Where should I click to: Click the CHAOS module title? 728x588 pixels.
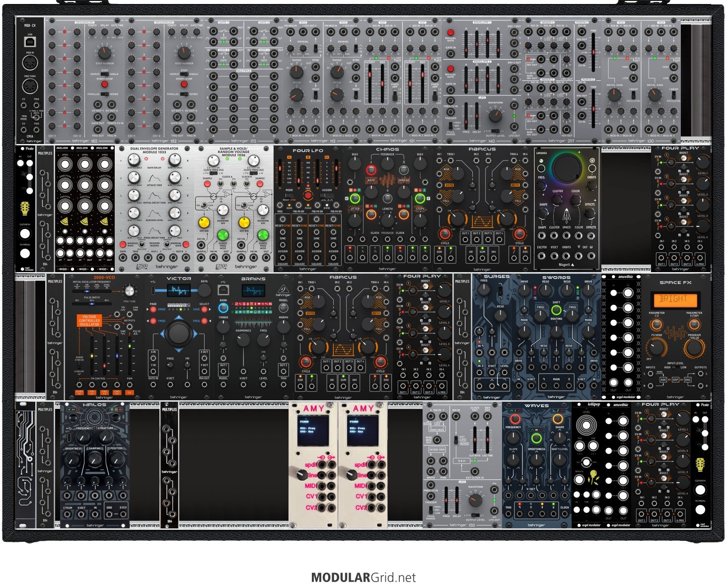point(387,149)
